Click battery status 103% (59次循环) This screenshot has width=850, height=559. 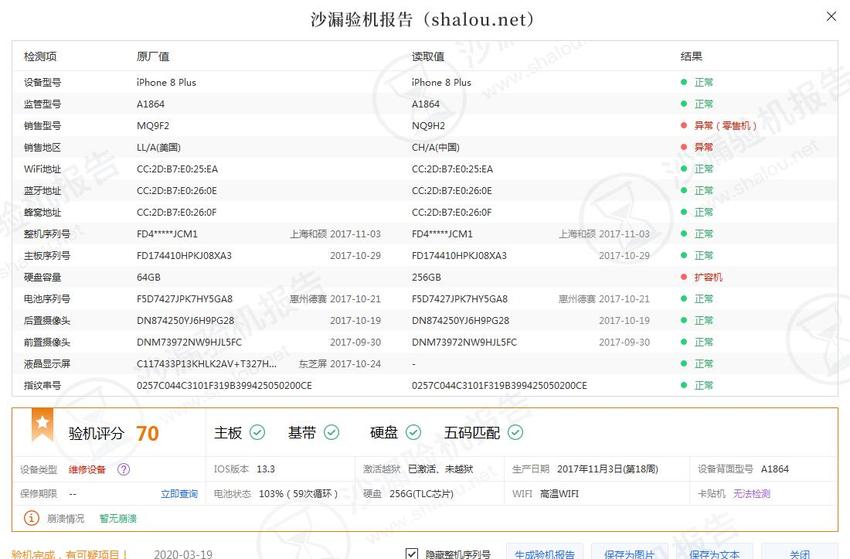click(x=298, y=493)
